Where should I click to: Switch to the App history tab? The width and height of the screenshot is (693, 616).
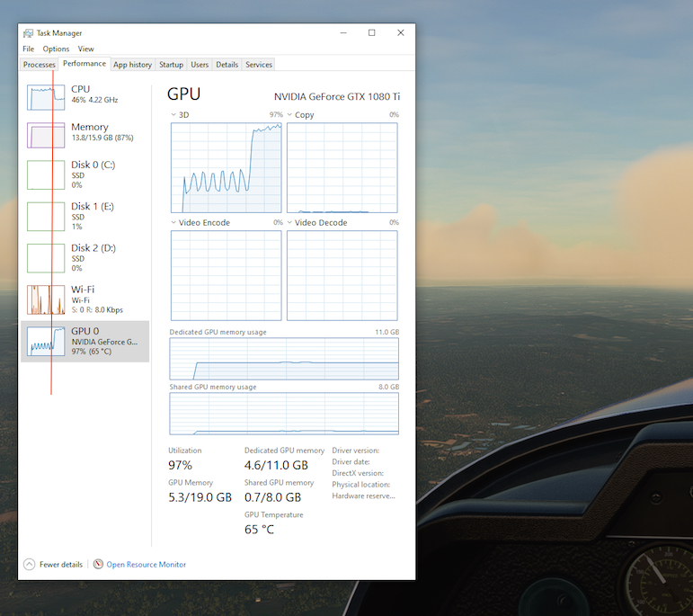[x=133, y=65]
